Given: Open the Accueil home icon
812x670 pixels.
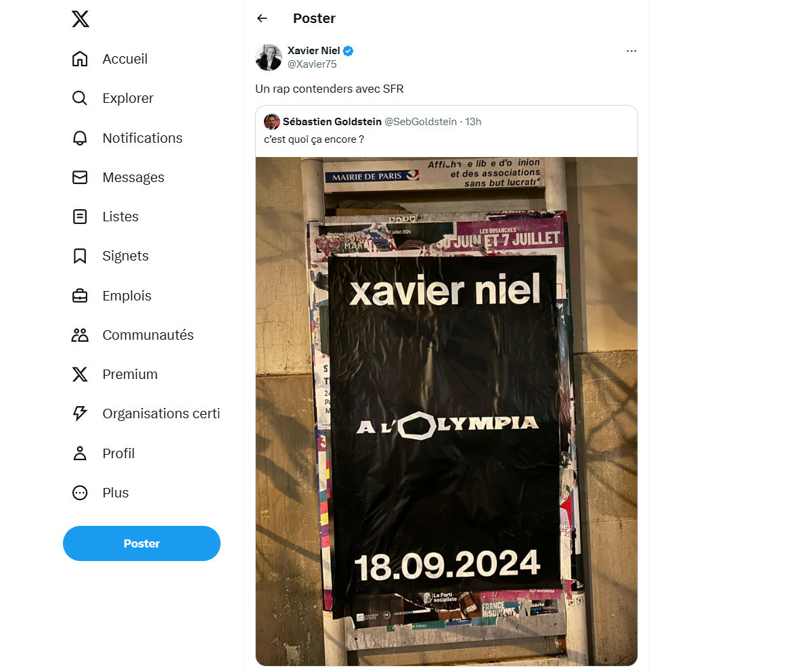Looking at the screenshot, I should click(x=80, y=59).
